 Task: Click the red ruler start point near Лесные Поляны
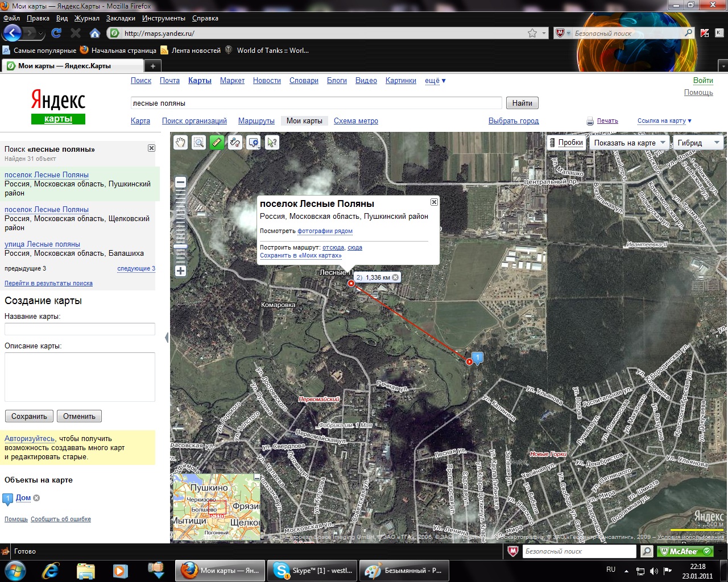point(351,283)
